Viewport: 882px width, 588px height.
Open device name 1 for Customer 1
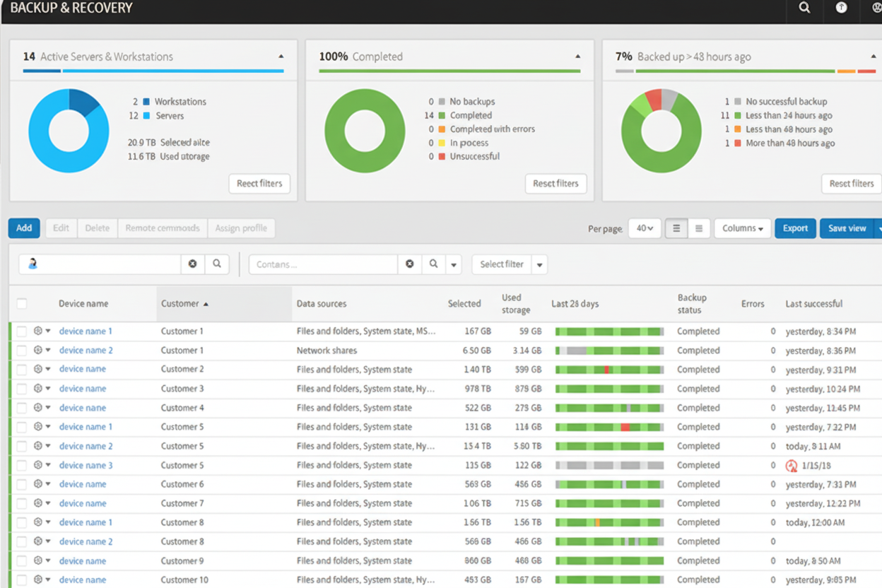tap(85, 331)
